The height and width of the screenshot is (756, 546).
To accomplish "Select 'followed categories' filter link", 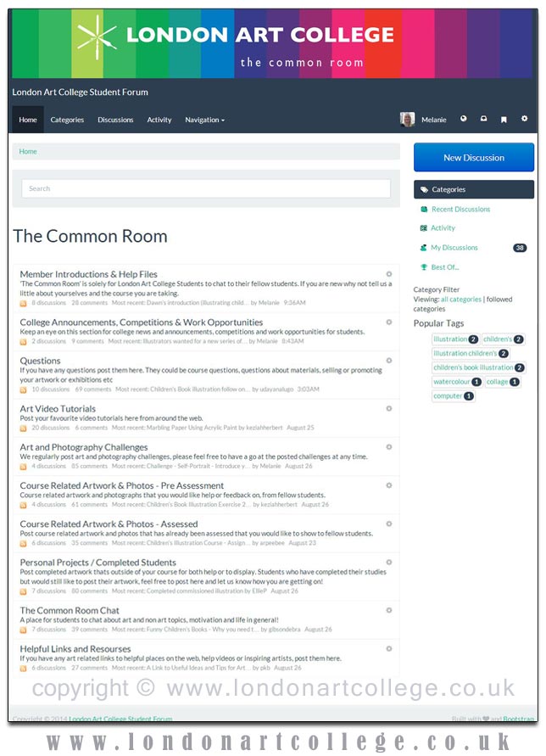I will [463, 305].
